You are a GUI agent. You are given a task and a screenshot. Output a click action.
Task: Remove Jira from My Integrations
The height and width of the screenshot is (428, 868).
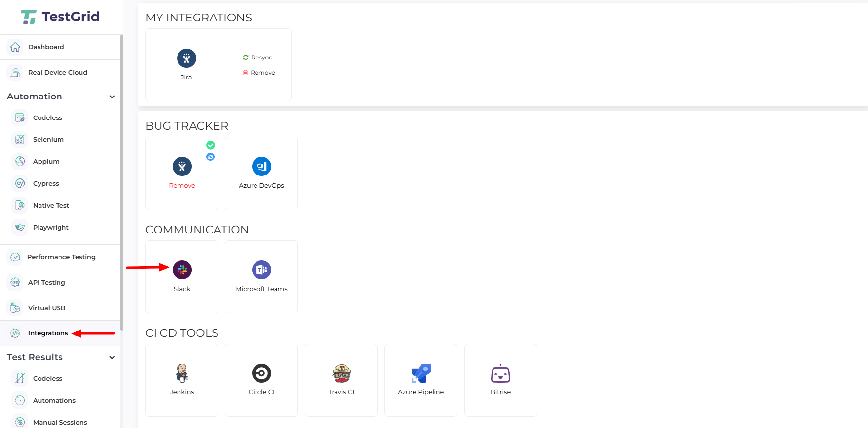[259, 73]
